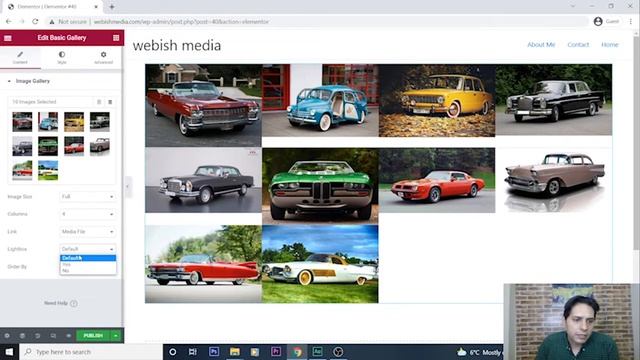Open the Chrome three-dot menu
This screenshot has width=640, height=360.
coord(631,21)
